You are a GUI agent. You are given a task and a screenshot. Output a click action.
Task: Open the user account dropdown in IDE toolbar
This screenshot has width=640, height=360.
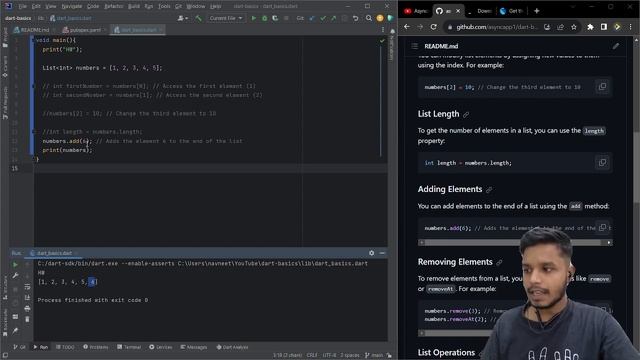click(x=183, y=18)
